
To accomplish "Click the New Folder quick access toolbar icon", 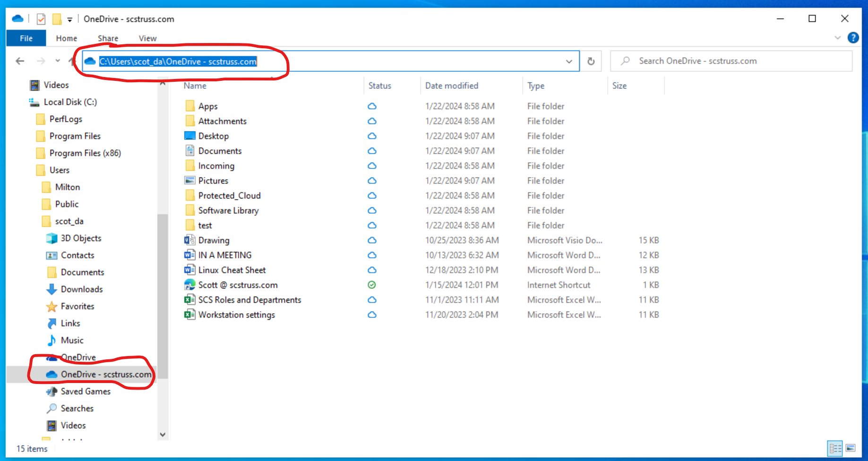I will click(57, 19).
